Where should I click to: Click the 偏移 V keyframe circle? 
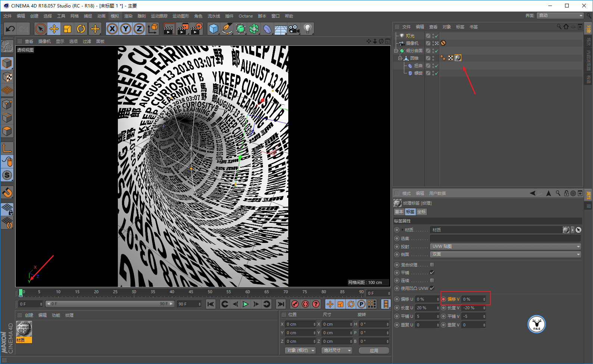444,299
